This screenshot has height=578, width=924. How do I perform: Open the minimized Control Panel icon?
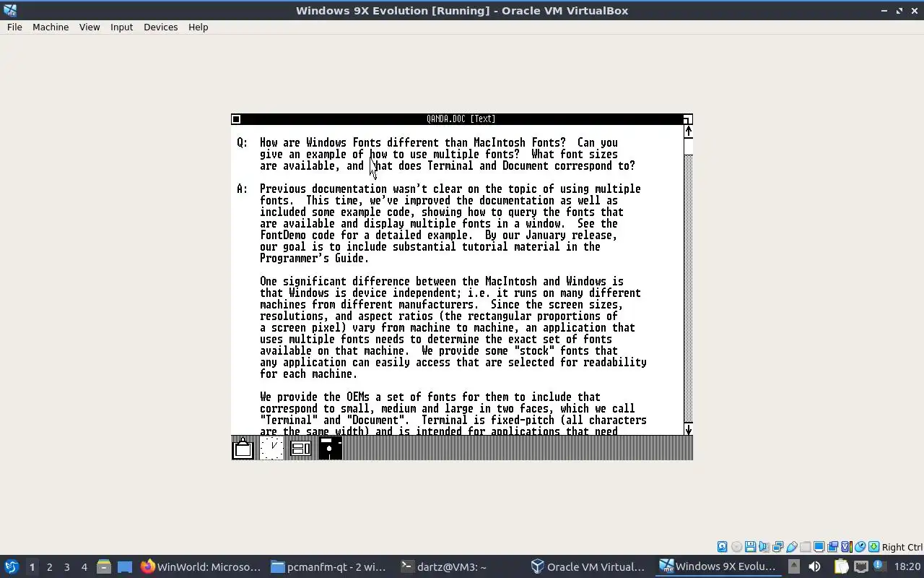(300, 448)
